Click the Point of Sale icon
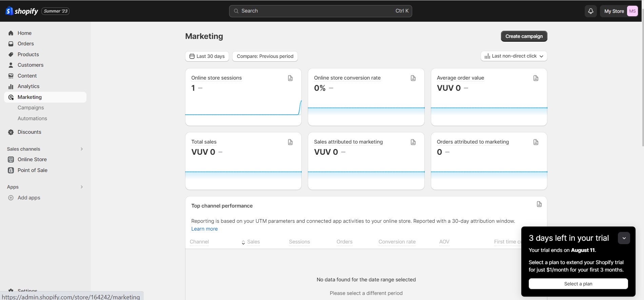The image size is (644, 300). (x=11, y=170)
